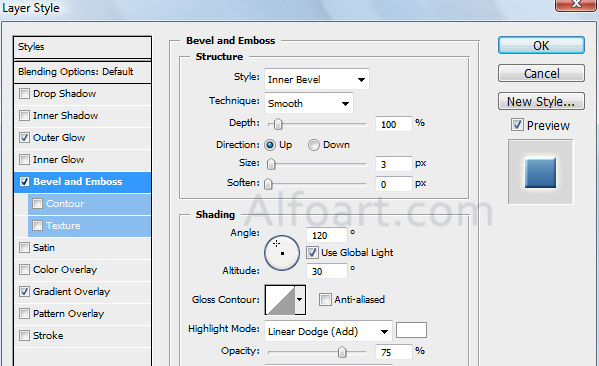Click the Angle value field
The width and height of the screenshot is (599, 366).
tap(327, 235)
